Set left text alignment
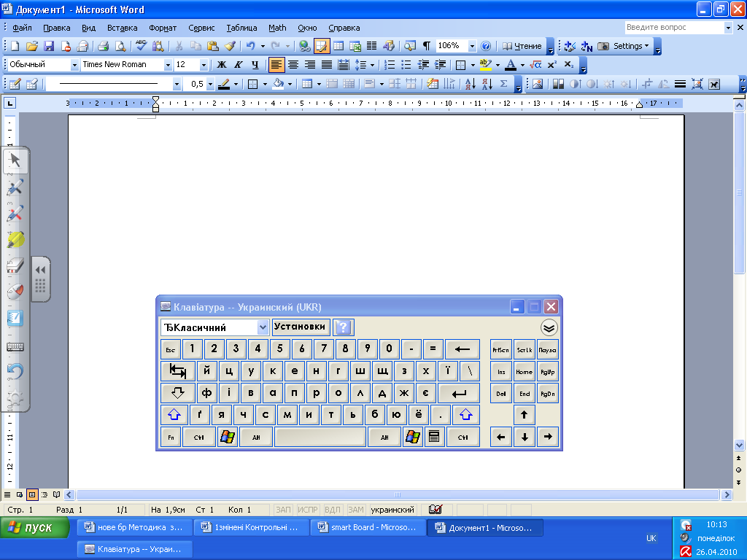 click(276, 64)
